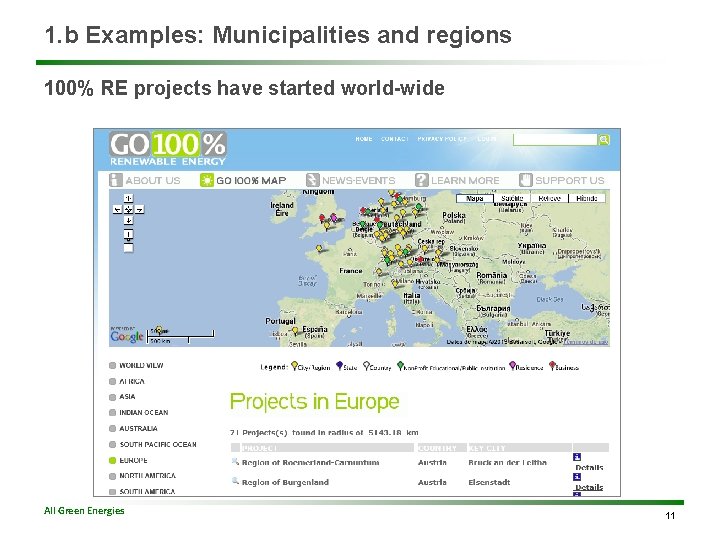Click the magnifier icon beside Region of Burgenland
This screenshot has height=540, width=720.
tap(235, 481)
